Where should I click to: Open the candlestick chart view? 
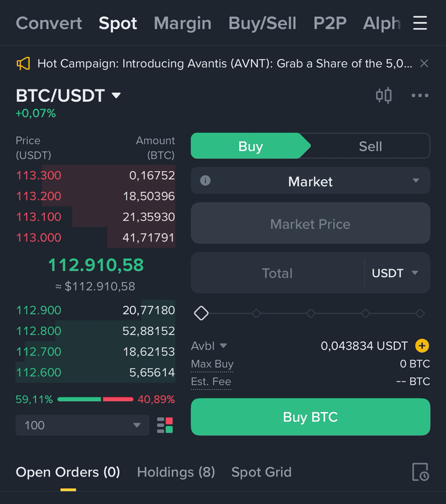(384, 96)
